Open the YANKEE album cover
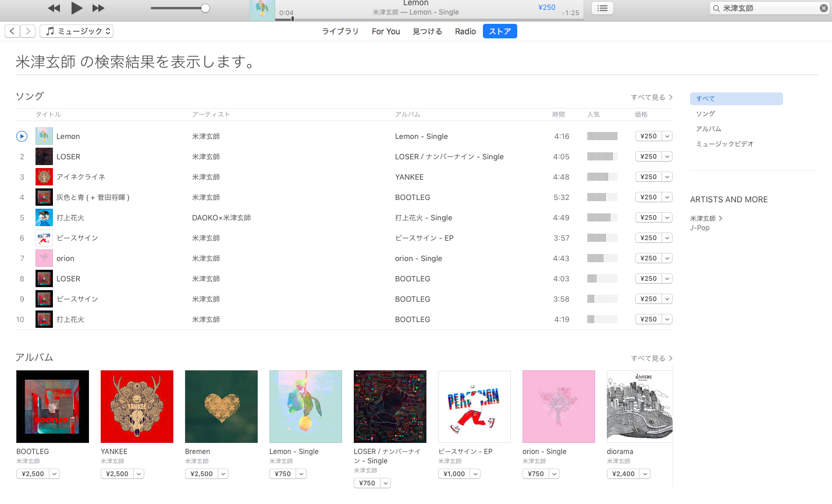 pyautogui.click(x=137, y=406)
